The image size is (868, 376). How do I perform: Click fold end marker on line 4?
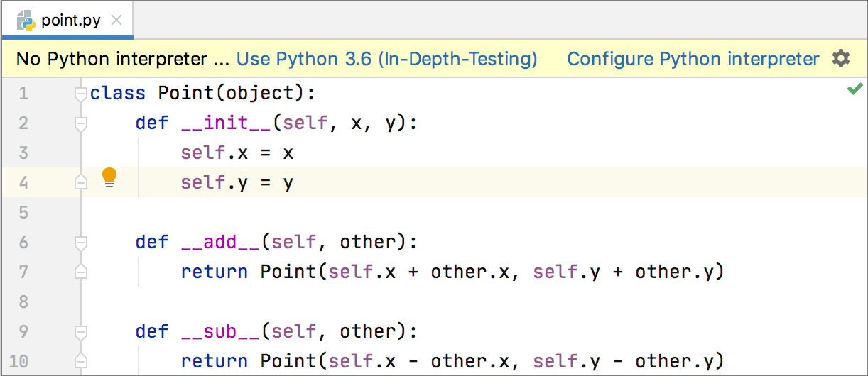click(81, 183)
